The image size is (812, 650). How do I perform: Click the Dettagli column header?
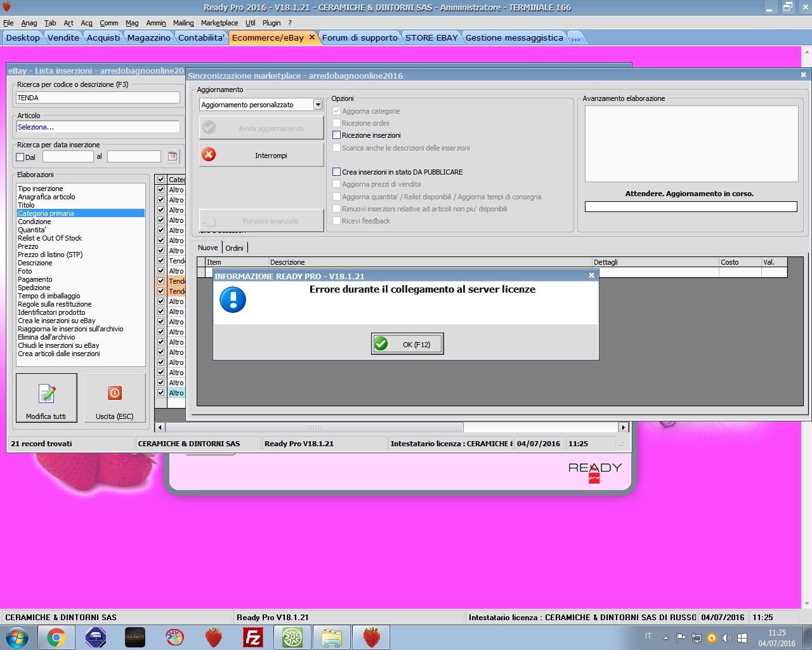[655, 262]
